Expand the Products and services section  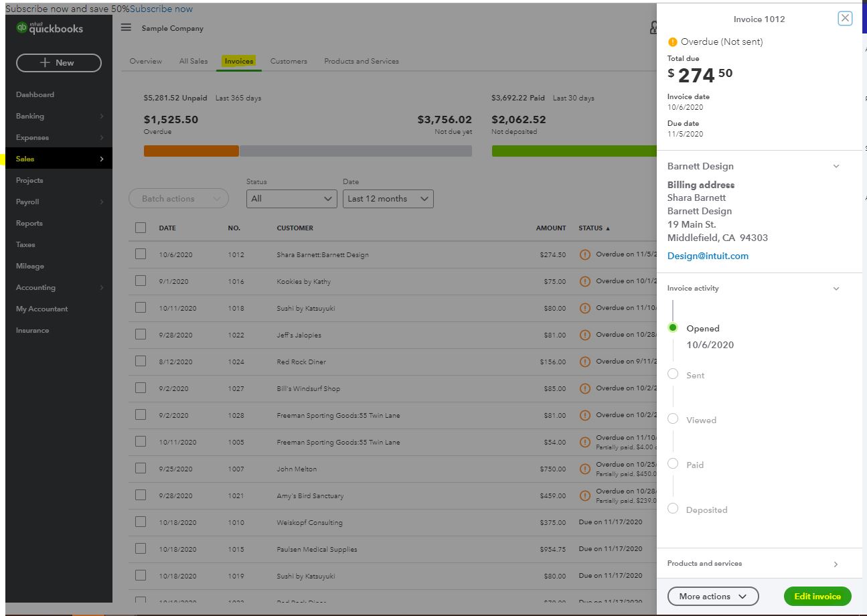(836, 564)
